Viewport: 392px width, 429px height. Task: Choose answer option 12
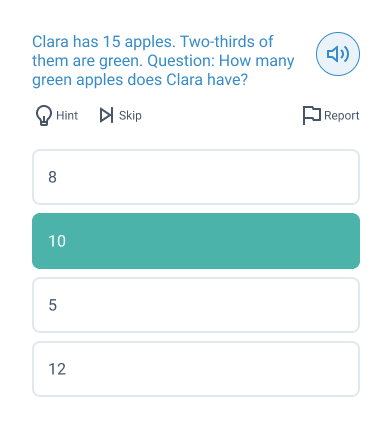pos(196,369)
